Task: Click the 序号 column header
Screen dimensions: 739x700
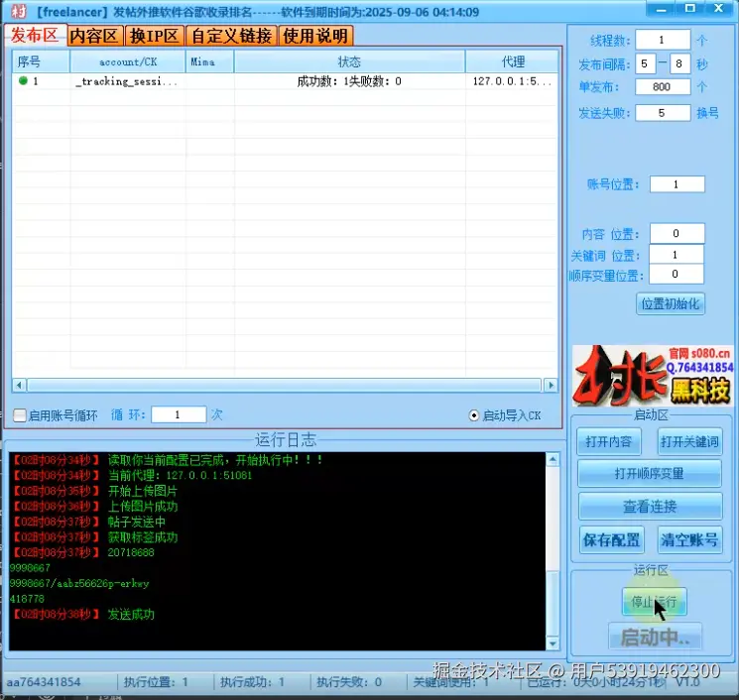Action: coord(41,61)
